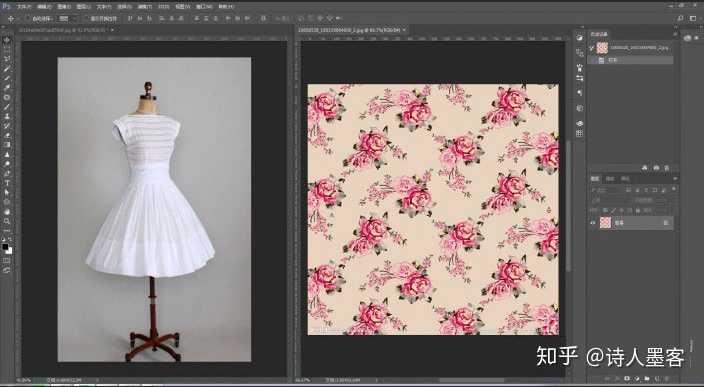The width and height of the screenshot is (704, 387).
Task: Click the lock icon on 背景 layer
Action: coord(666,223)
